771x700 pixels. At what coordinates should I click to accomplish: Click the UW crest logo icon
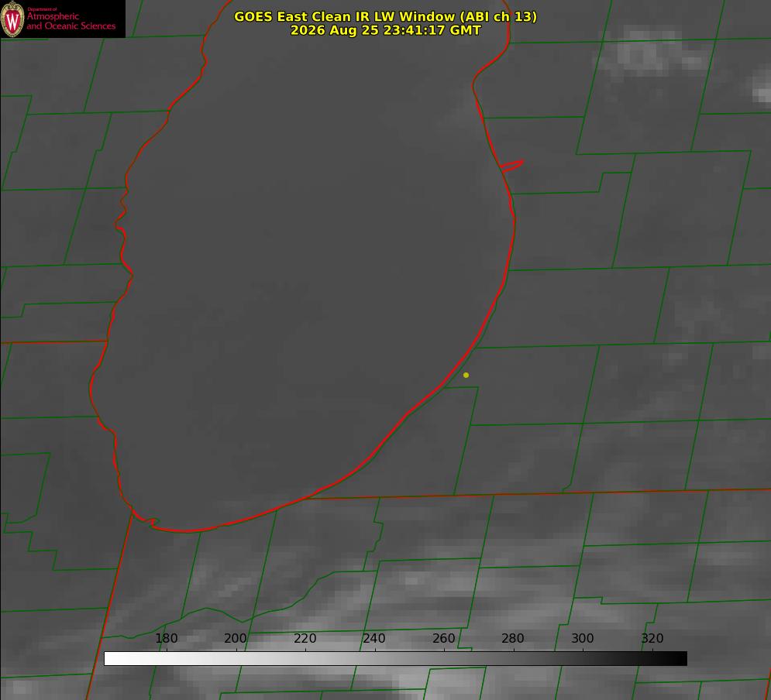click(x=12, y=19)
